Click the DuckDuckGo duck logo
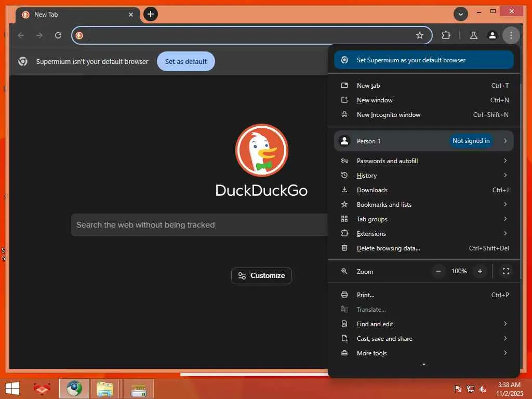Viewport: 532px width, 399px height. click(x=262, y=150)
